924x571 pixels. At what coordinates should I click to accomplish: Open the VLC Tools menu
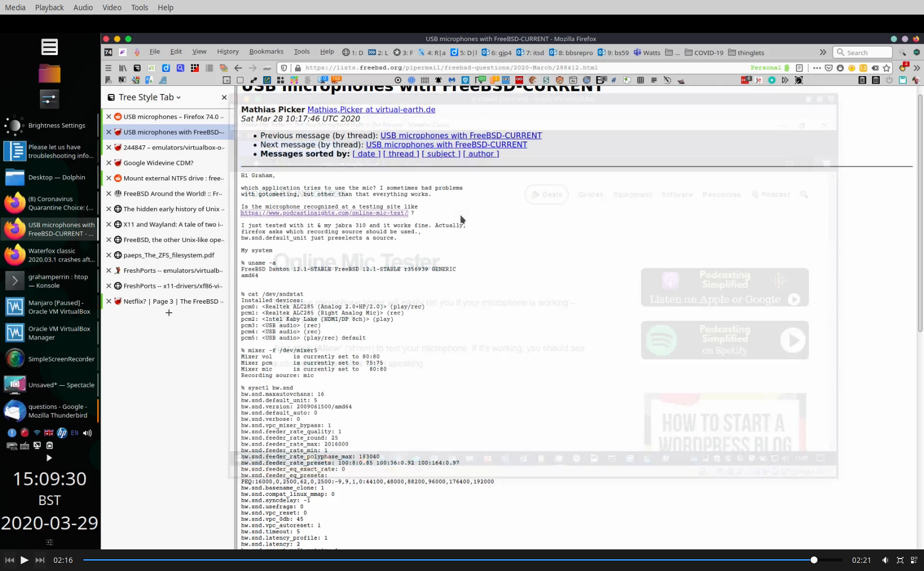(x=139, y=8)
